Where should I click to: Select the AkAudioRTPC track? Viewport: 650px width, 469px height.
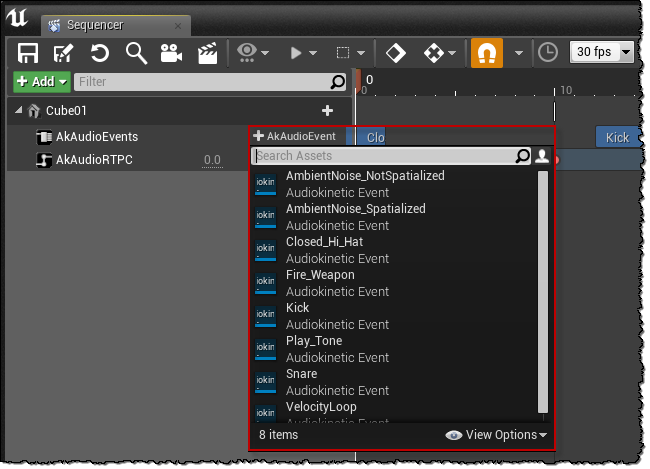point(94,160)
